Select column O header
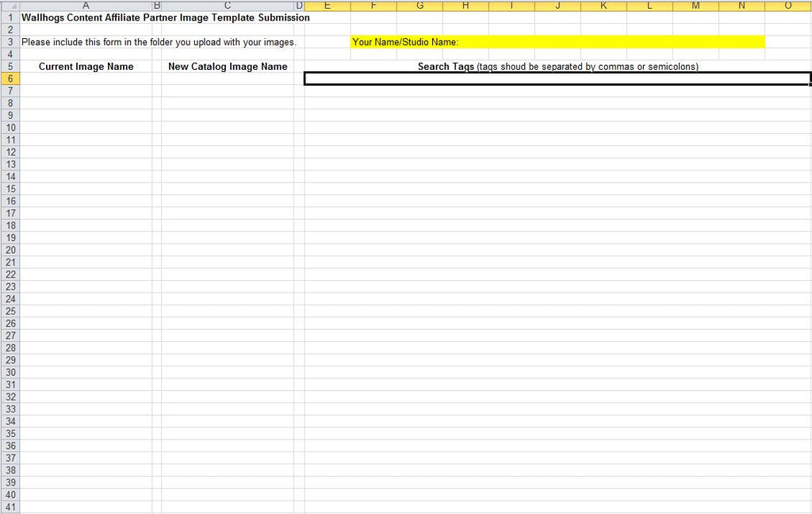812x514 pixels. (x=788, y=6)
